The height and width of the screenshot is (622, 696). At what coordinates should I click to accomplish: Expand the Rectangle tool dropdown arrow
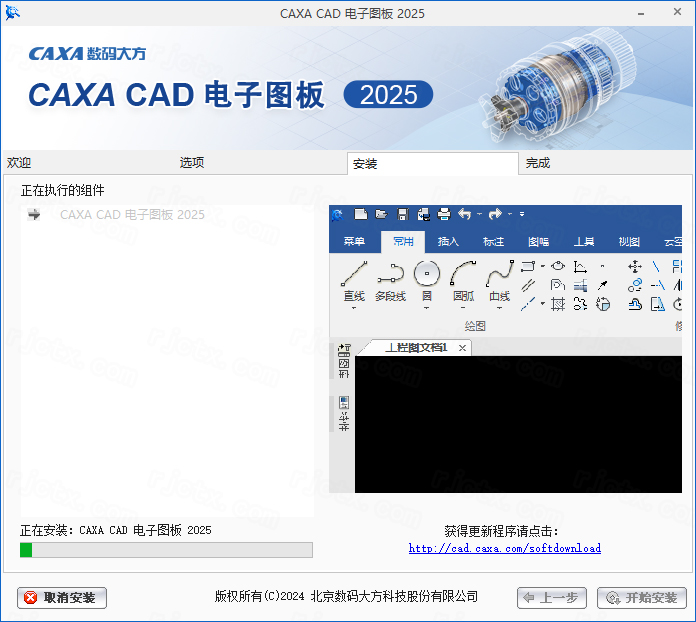pyautogui.click(x=542, y=267)
